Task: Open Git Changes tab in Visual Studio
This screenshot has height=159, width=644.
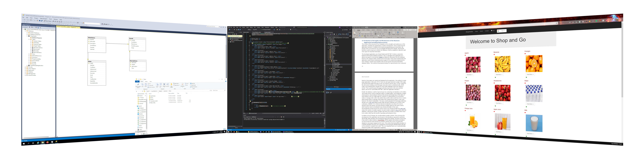Action: coord(336,87)
